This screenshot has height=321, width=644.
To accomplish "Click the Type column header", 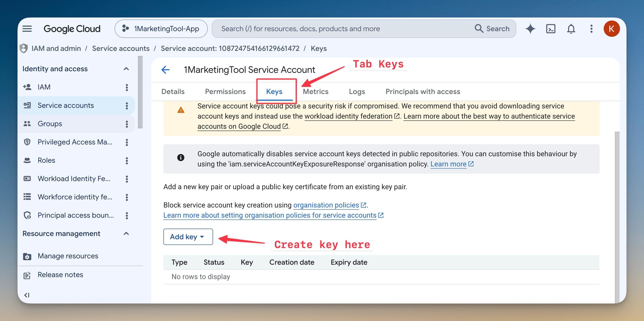I will click(179, 262).
